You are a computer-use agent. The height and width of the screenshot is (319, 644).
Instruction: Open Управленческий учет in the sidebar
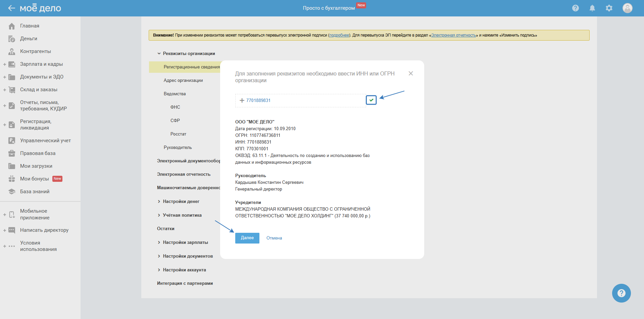coord(45,141)
